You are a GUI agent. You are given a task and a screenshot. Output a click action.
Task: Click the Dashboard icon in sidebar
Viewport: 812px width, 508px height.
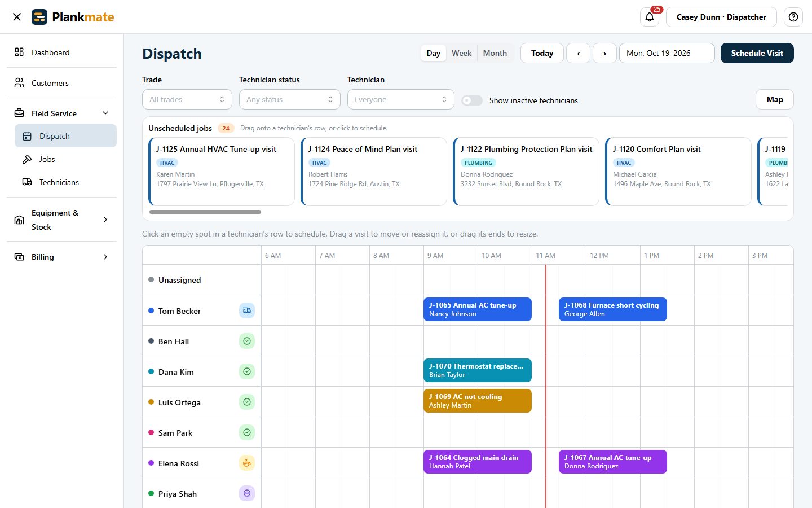(19, 52)
